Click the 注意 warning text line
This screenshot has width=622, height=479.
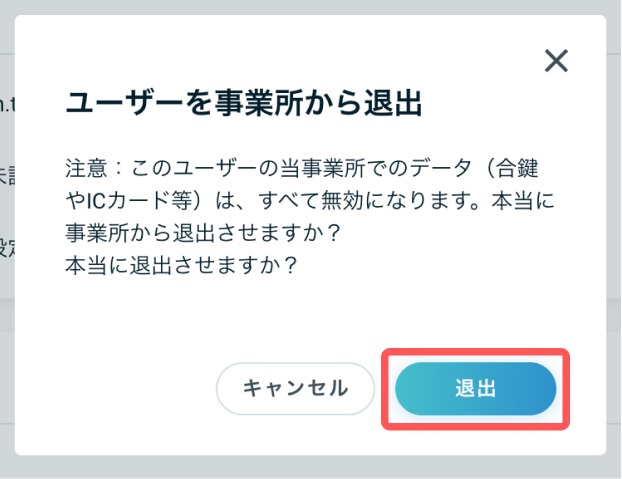[301, 168]
